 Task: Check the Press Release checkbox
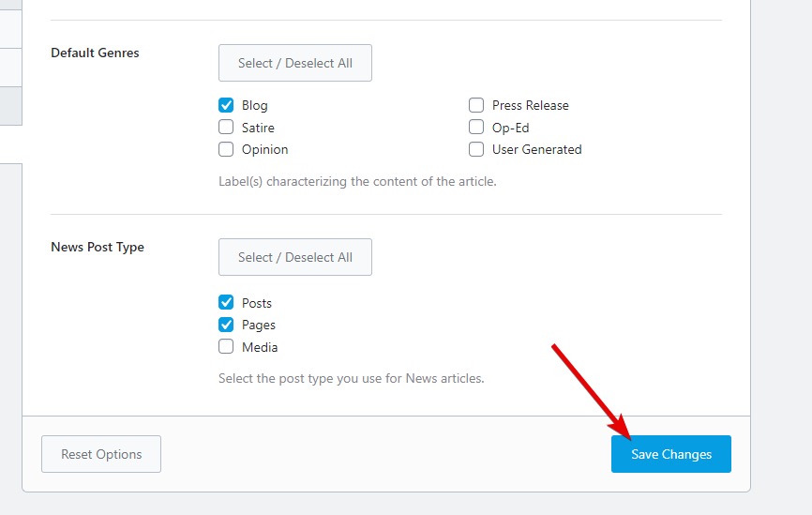(x=476, y=106)
